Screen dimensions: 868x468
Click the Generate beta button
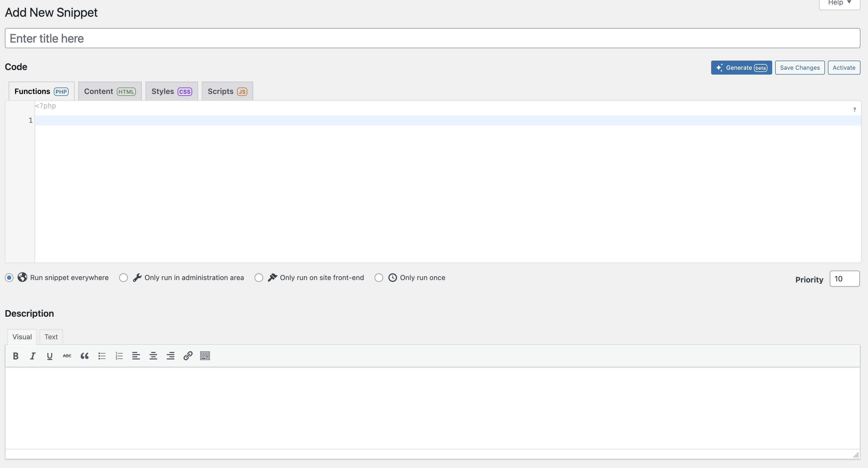(x=741, y=68)
